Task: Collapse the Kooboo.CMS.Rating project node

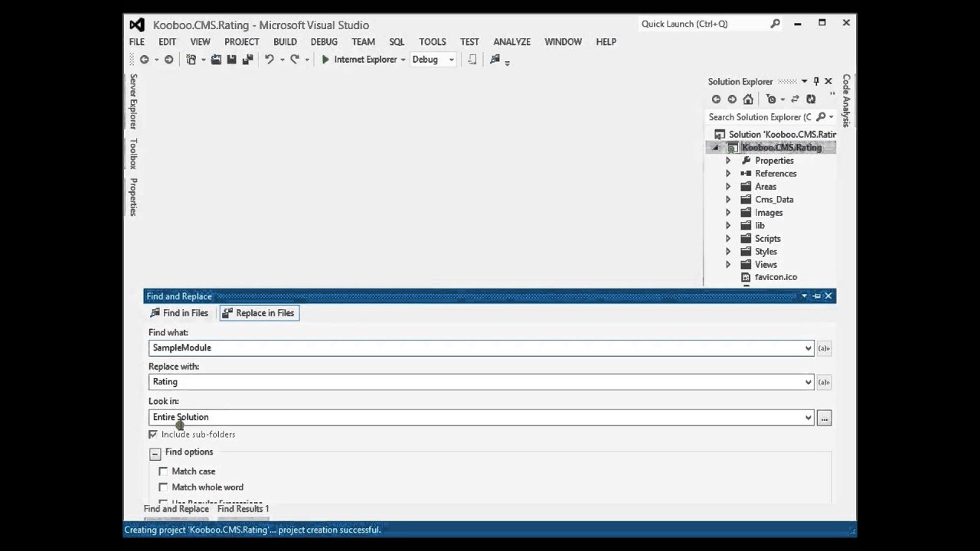Action: point(716,148)
